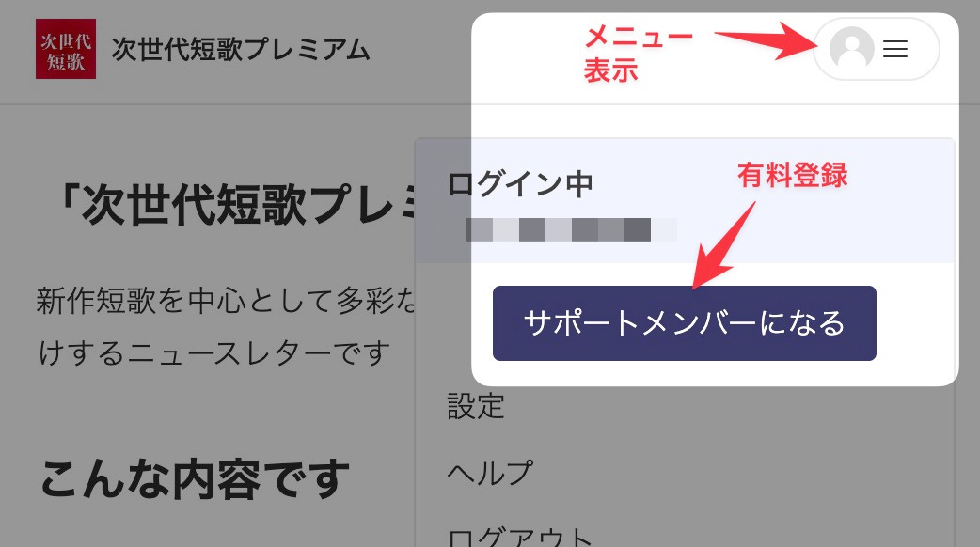Click the こんな内容です heading
The height and width of the screenshot is (547, 980).
tap(195, 479)
